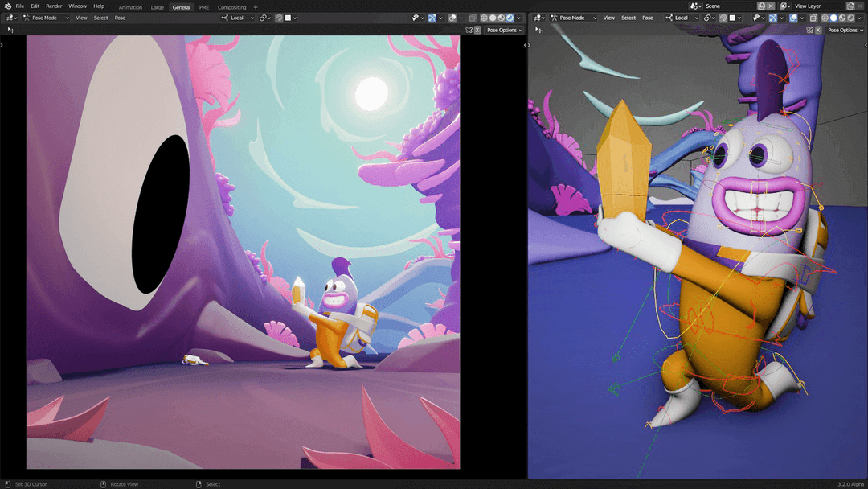Set material preview shading in right viewport

click(842, 18)
